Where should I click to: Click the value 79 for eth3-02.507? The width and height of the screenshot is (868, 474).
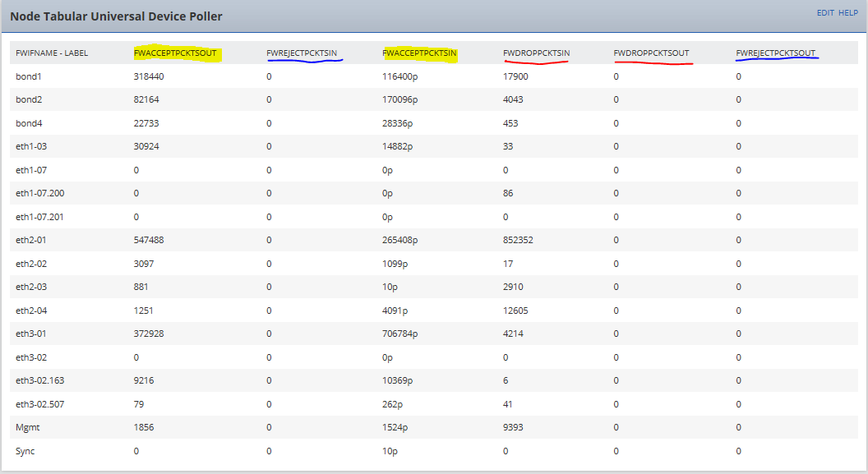[x=138, y=404]
